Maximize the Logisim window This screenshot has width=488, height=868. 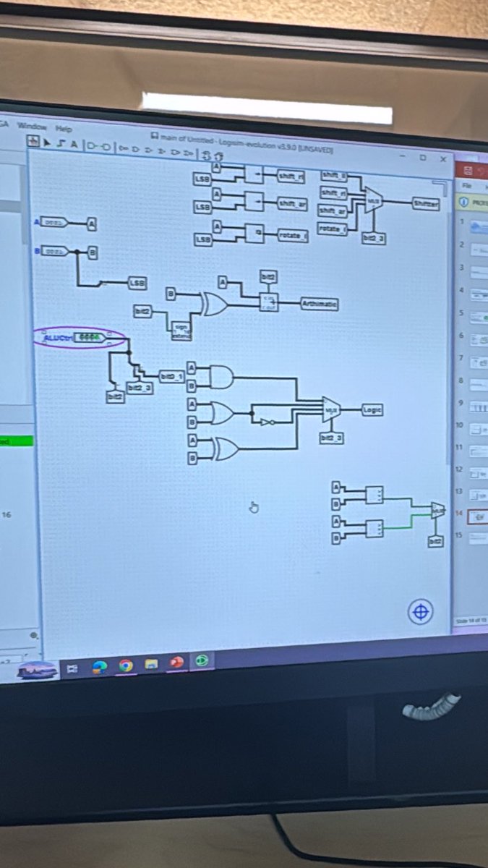click(423, 157)
